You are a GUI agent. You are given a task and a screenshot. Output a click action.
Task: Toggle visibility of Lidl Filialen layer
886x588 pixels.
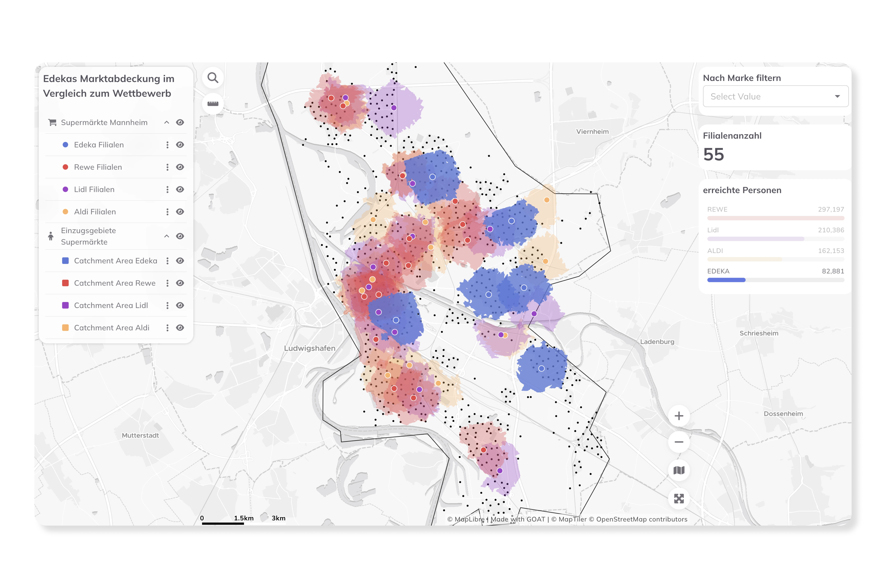click(180, 189)
